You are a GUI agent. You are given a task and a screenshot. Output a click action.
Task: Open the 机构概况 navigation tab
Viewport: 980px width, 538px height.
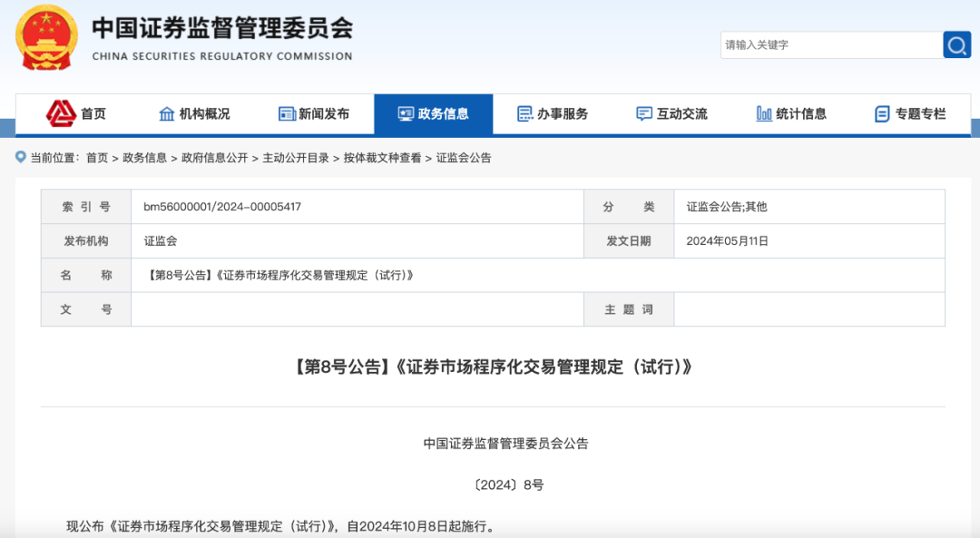pyautogui.click(x=195, y=113)
